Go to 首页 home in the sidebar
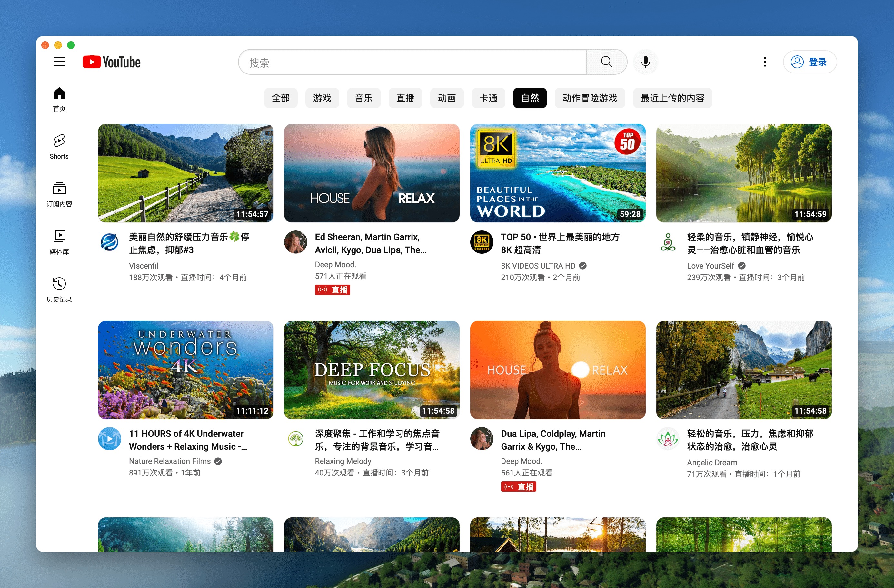Screen dimensions: 894x588 tap(59, 99)
